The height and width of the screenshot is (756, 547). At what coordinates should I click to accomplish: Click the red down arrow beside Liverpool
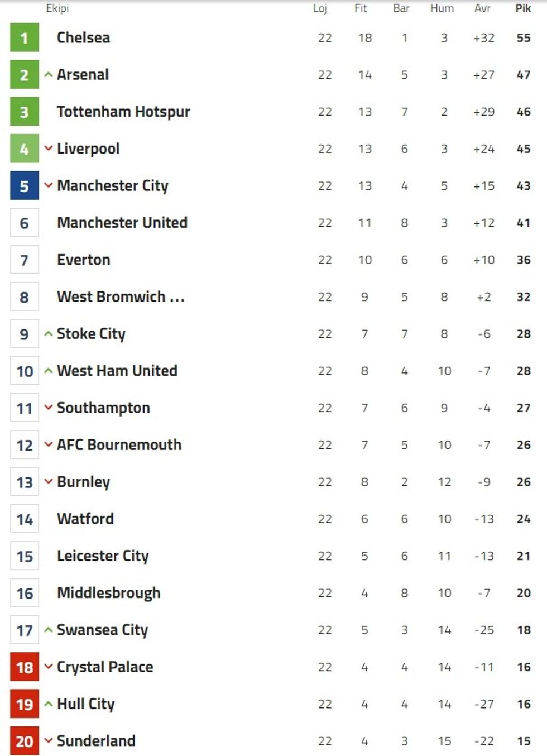49,149
